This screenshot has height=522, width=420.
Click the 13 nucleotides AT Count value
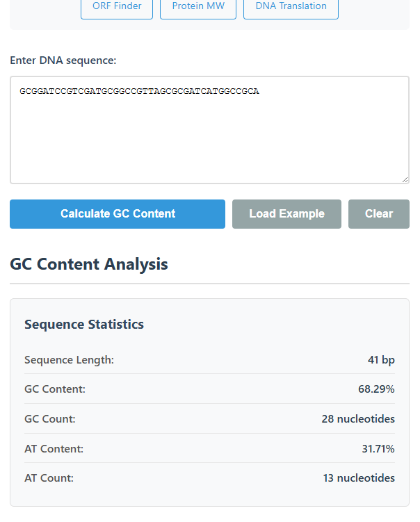pyautogui.click(x=359, y=478)
